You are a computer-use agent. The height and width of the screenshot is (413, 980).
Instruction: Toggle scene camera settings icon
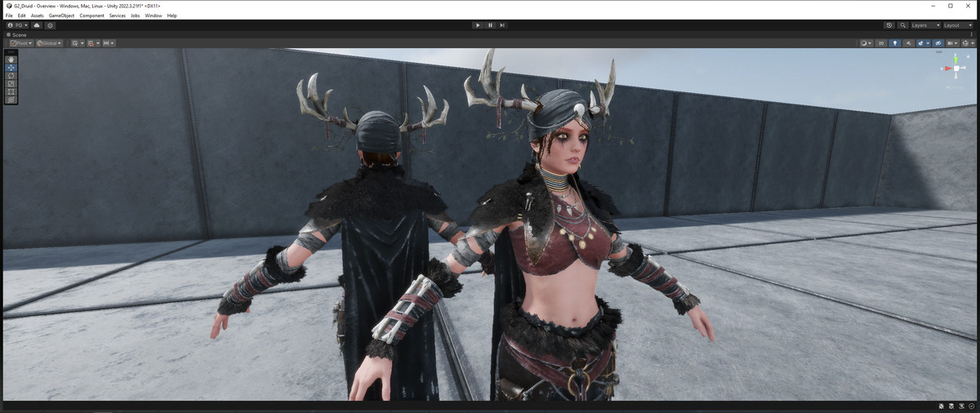click(951, 43)
